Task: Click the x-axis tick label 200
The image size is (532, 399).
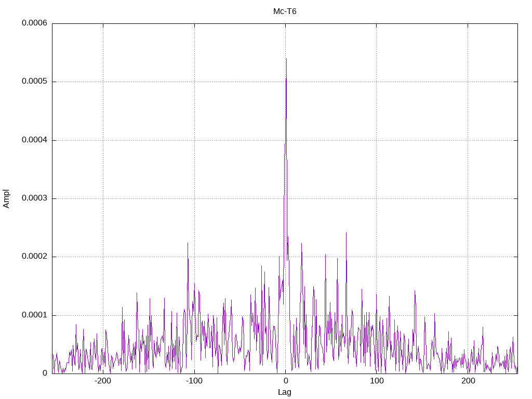Action: pyautogui.click(x=468, y=381)
